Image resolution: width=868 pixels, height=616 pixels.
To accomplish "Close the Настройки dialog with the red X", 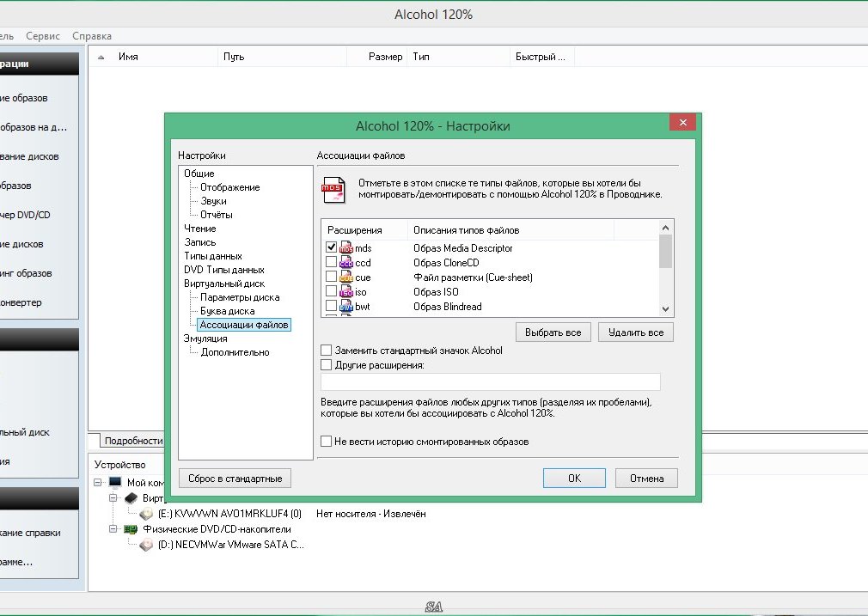I will click(x=683, y=122).
